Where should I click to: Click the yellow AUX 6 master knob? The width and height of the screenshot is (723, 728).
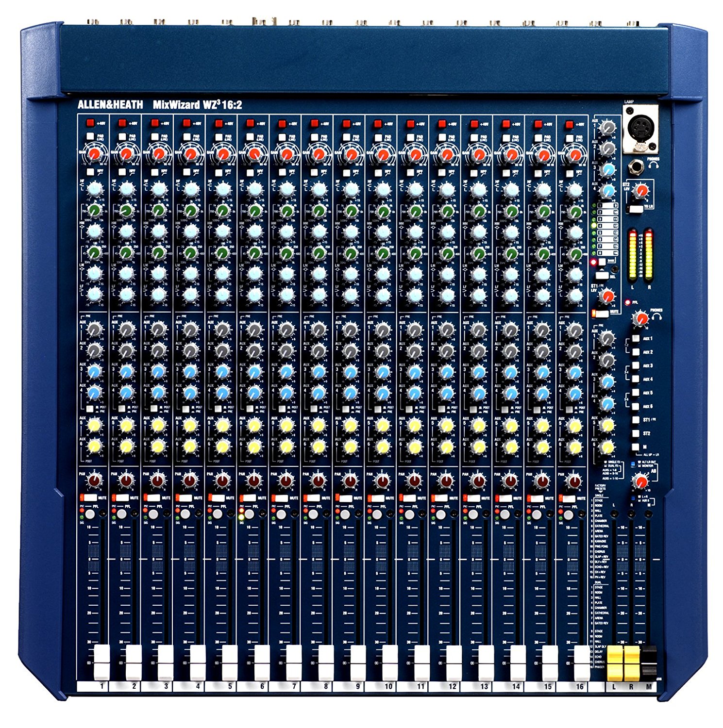[x=607, y=447]
